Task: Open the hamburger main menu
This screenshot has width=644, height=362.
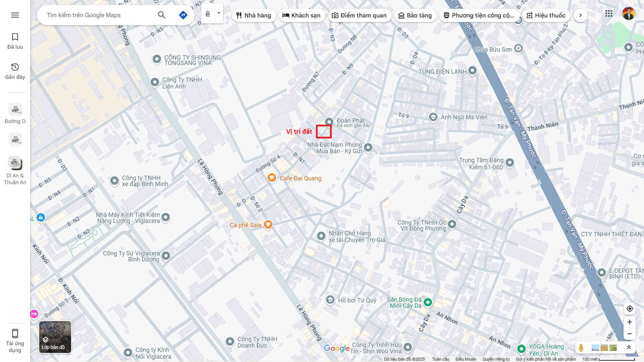Action: coord(15,15)
